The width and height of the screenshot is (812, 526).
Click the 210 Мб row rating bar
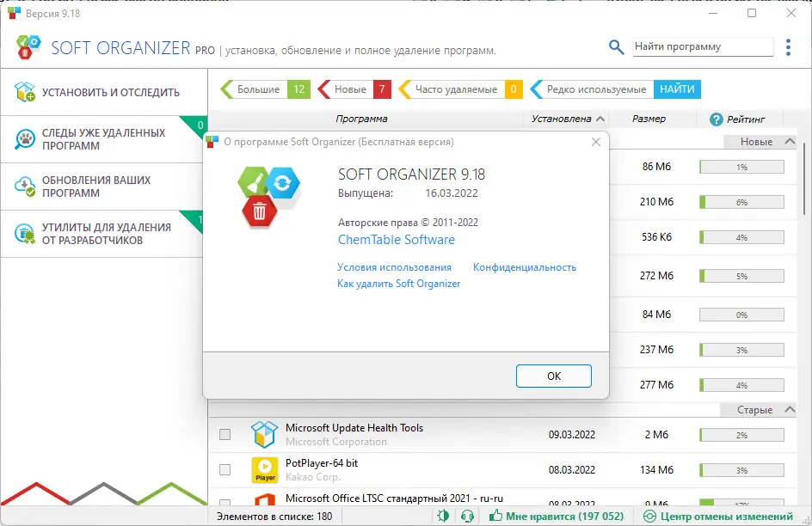(741, 202)
